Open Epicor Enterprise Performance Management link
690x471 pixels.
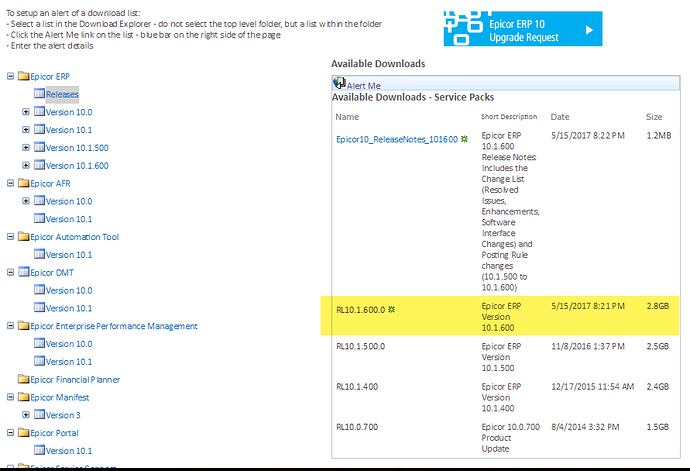pyautogui.click(x=114, y=326)
